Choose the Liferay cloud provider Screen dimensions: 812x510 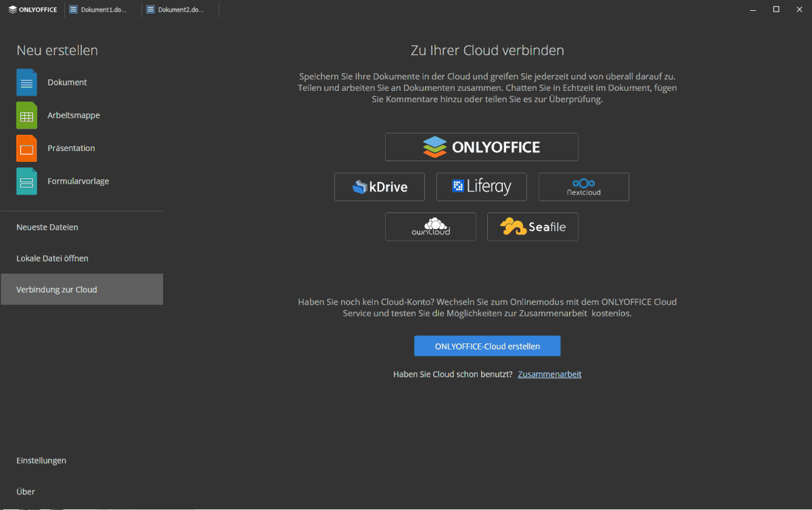click(x=482, y=187)
